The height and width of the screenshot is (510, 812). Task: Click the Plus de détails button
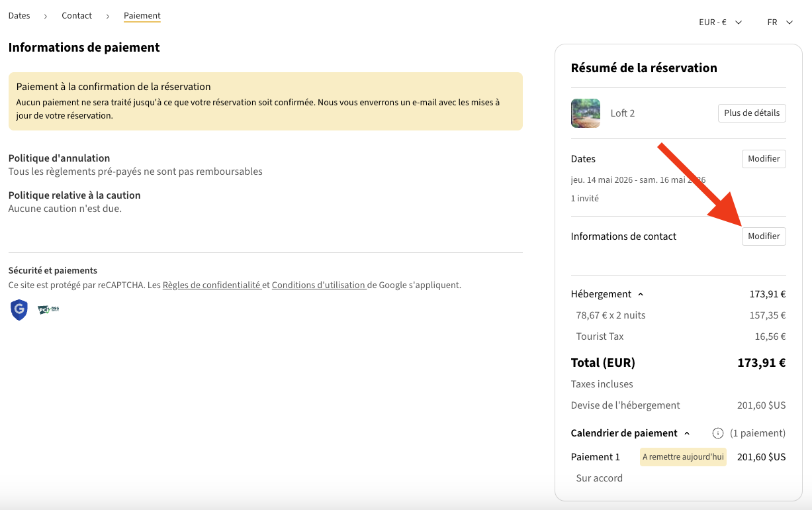click(752, 113)
